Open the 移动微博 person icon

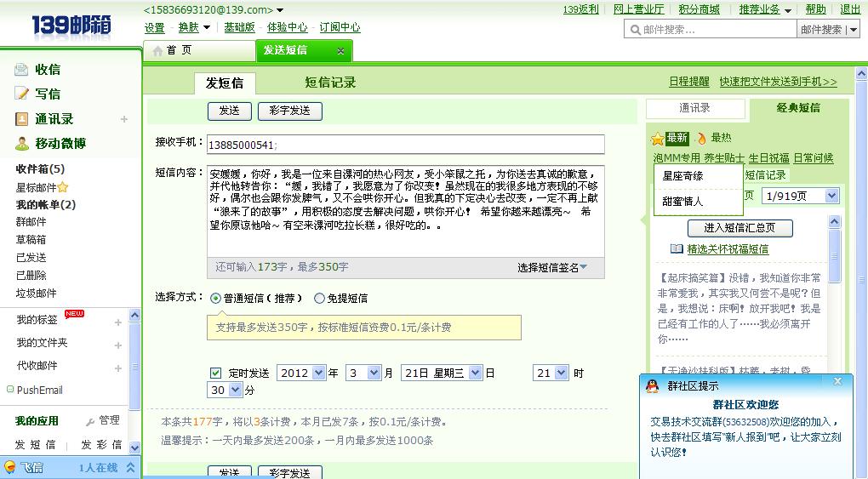21,144
